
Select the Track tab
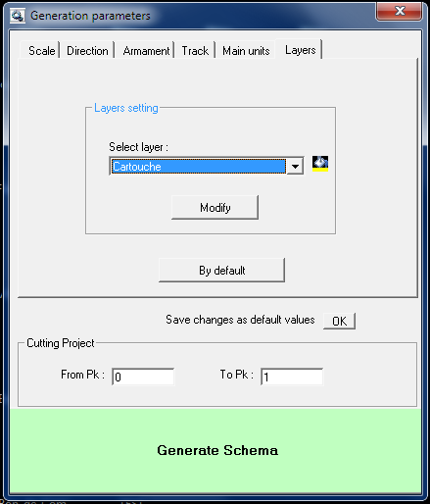pyautogui.click(x=195, y=51)
